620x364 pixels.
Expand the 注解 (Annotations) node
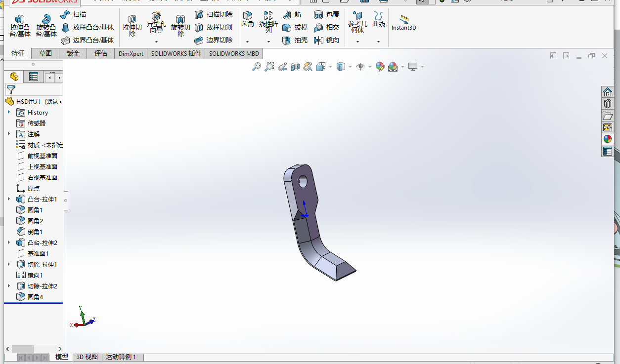pos(8,134)
